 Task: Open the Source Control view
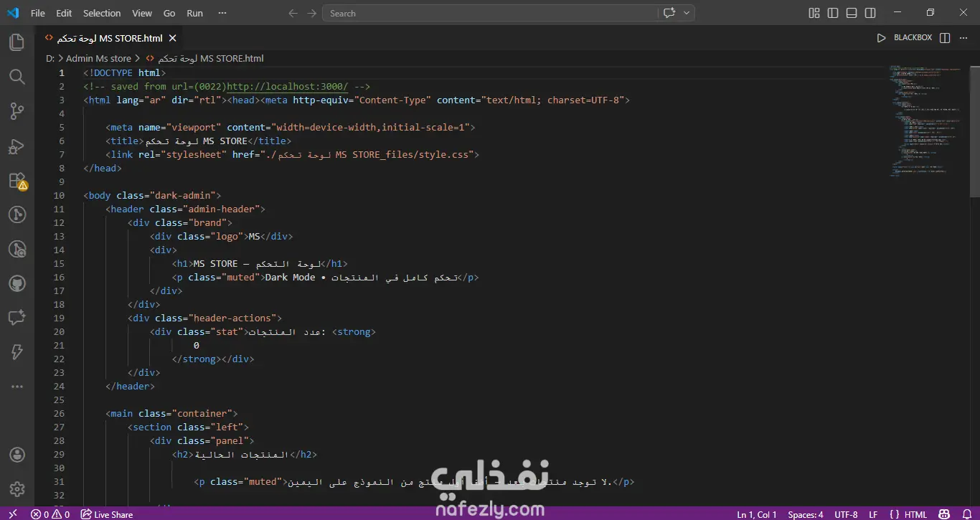pos(17,111)
